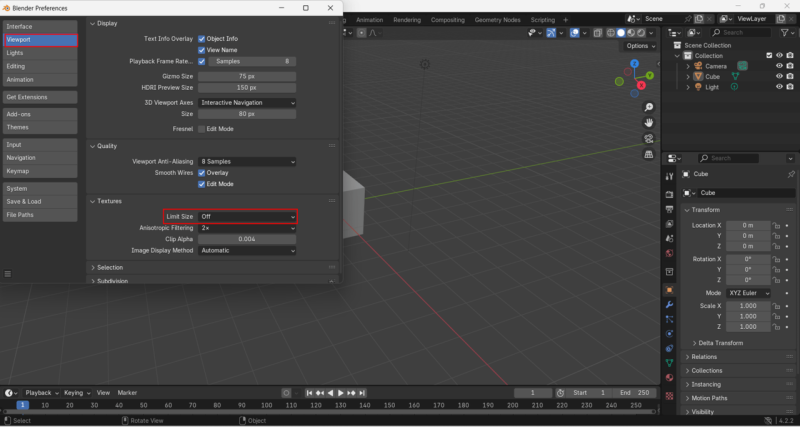Open Image Display Method dropdown
This screenshot has width=800, height=427.
(x=247, y=250)
